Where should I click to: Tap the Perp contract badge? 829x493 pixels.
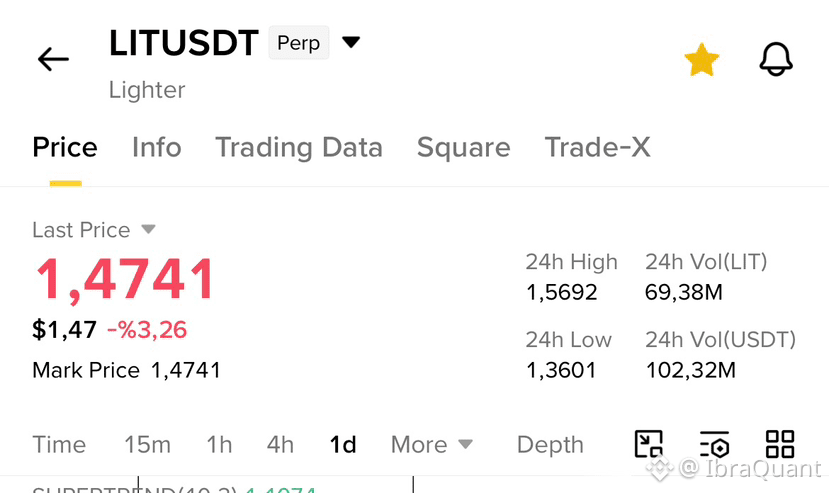(299, 42)
